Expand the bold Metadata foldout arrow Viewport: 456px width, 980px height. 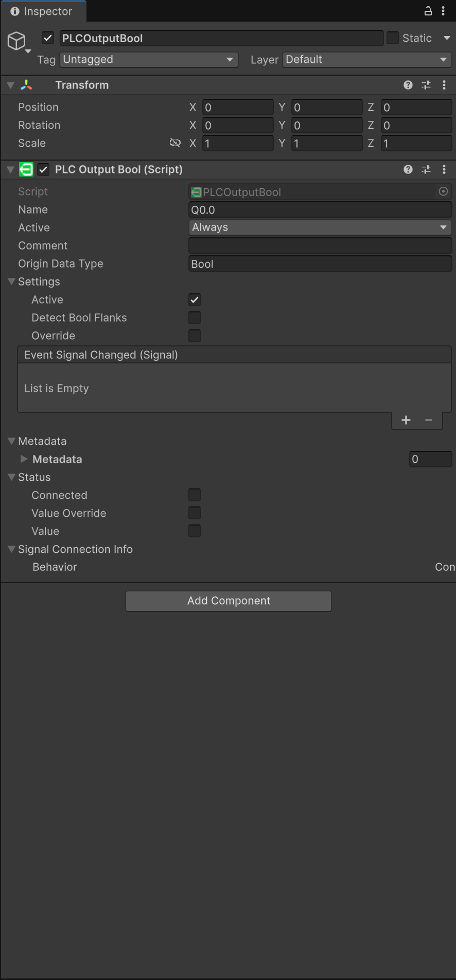coord(24,459)
